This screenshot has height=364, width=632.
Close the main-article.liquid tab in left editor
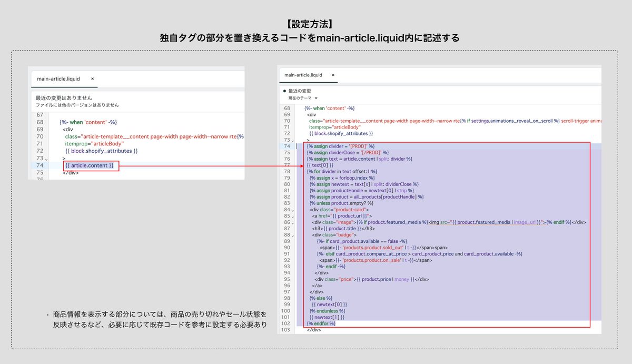pos(93,78)
